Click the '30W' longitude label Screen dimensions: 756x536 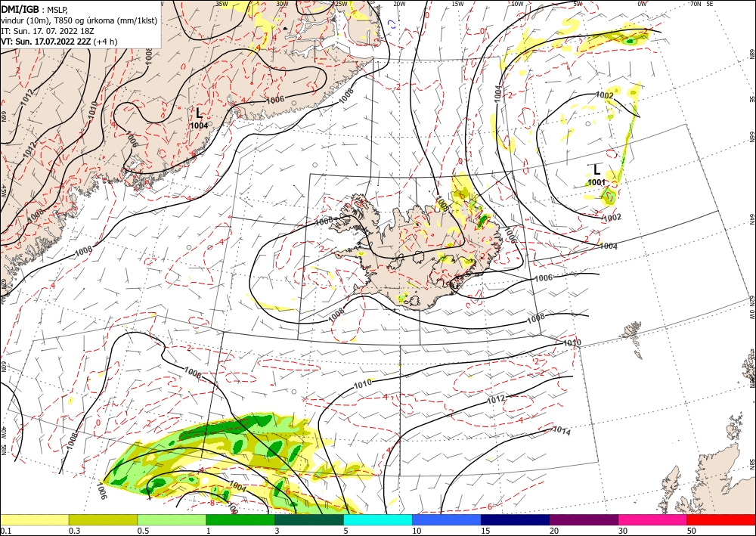[283, 4]
